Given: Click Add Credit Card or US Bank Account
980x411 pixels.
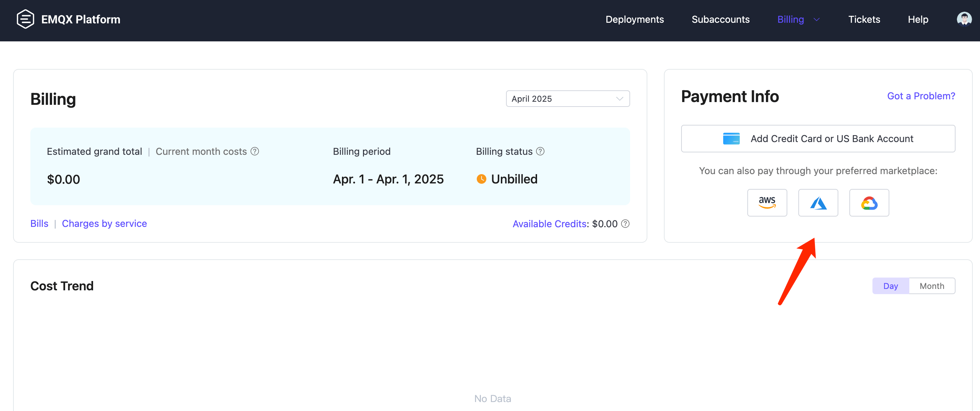Looking at the screenshot, I should tap(818, 139).
